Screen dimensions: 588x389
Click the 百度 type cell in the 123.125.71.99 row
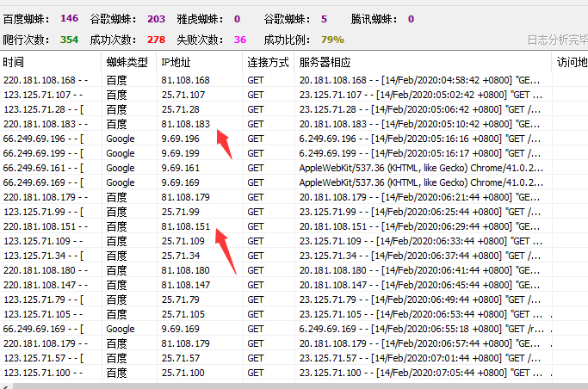tap(116, 212)
